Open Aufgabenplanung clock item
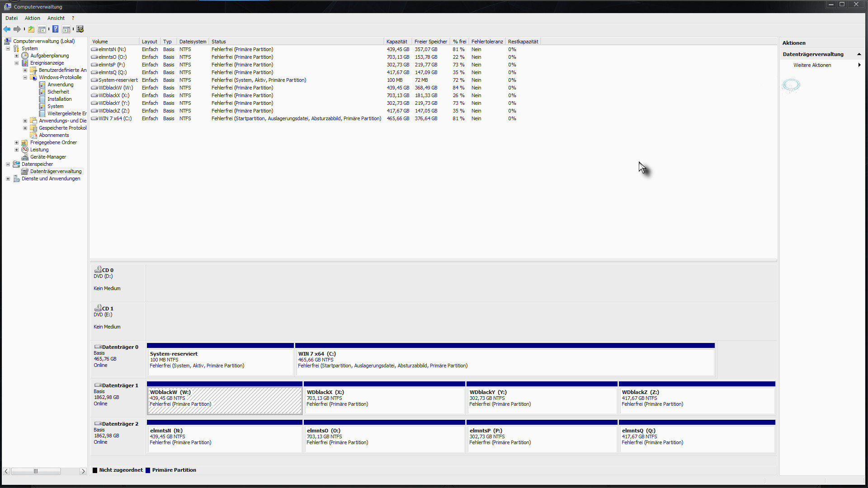 [49, 56]
